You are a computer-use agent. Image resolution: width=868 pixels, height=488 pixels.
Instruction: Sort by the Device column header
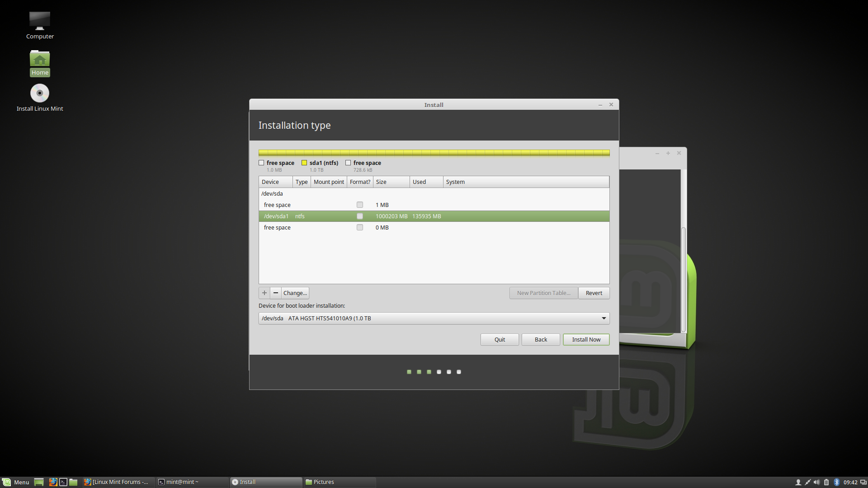276,182
